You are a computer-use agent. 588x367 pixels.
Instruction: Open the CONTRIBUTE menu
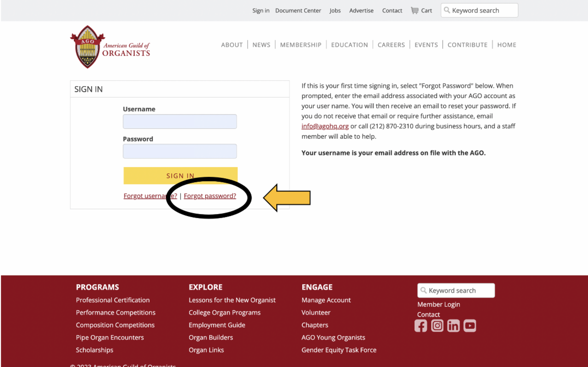point(467,45)
